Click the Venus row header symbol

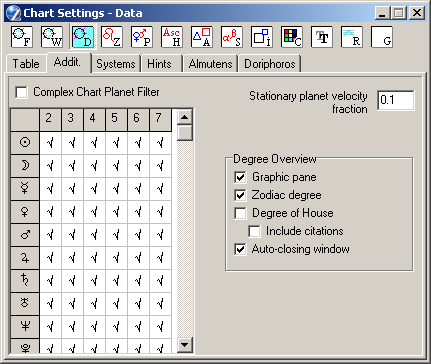(25, 212)
